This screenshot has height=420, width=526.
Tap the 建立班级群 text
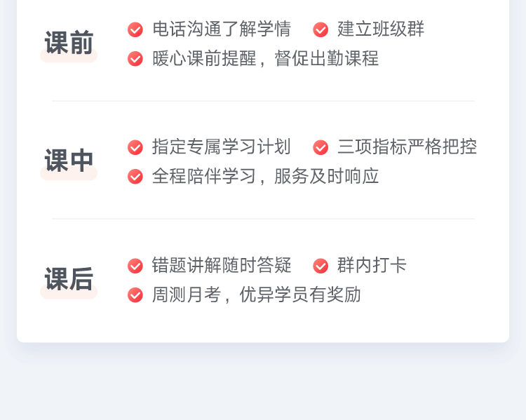pyautogui.click(x=381, y=29)
